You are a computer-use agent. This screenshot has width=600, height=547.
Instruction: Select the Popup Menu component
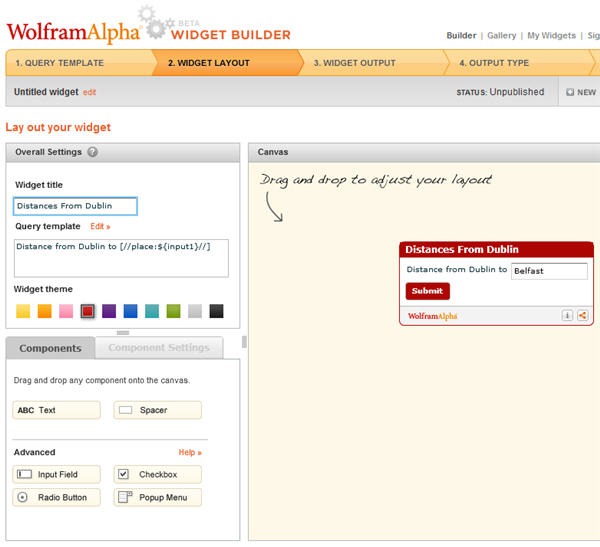157,497
